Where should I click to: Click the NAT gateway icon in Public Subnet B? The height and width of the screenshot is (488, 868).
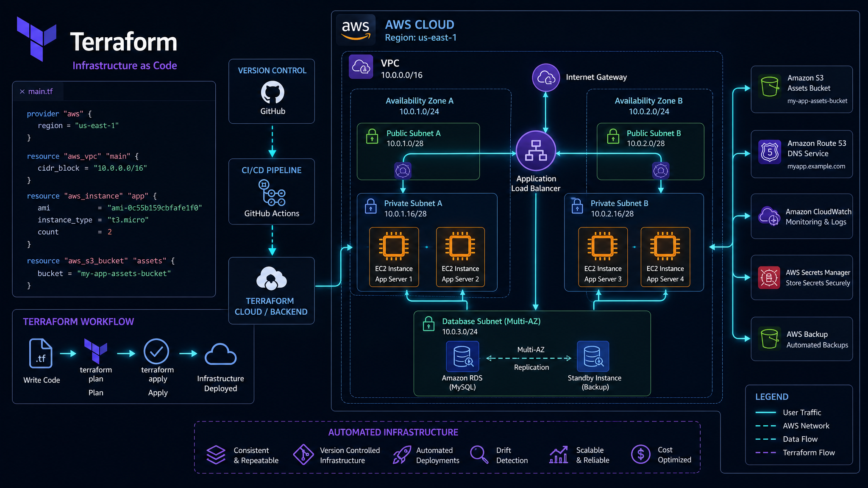pos(660,171)
